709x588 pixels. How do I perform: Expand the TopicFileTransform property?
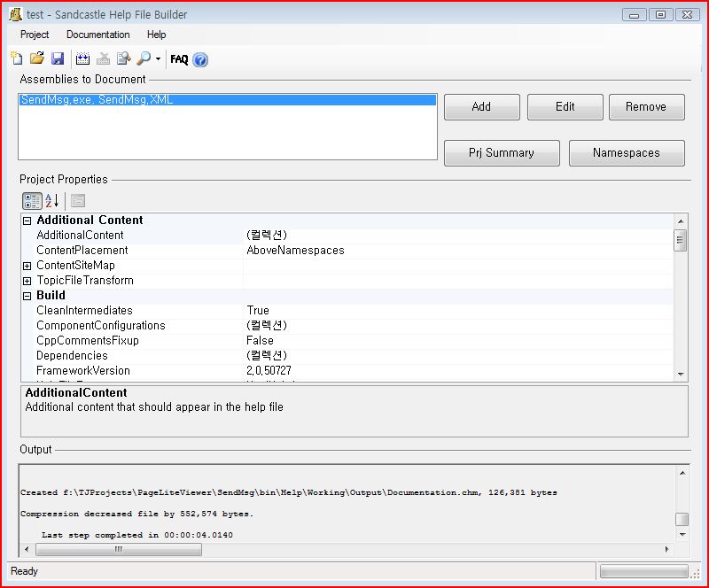pyautogui.click(x=27, y=281)
